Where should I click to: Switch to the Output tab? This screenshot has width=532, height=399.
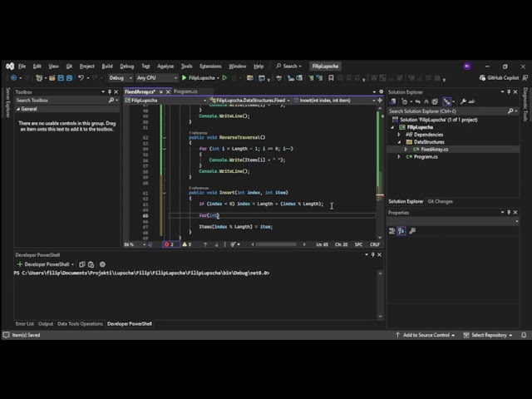[x=46, y=323]
